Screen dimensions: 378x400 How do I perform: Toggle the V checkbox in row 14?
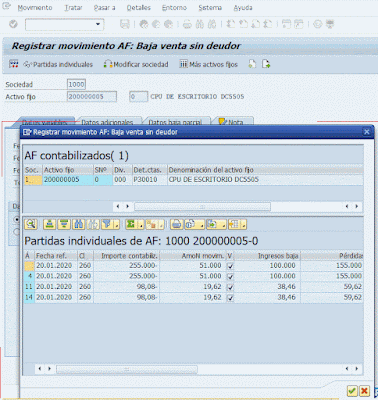[230, 298]
